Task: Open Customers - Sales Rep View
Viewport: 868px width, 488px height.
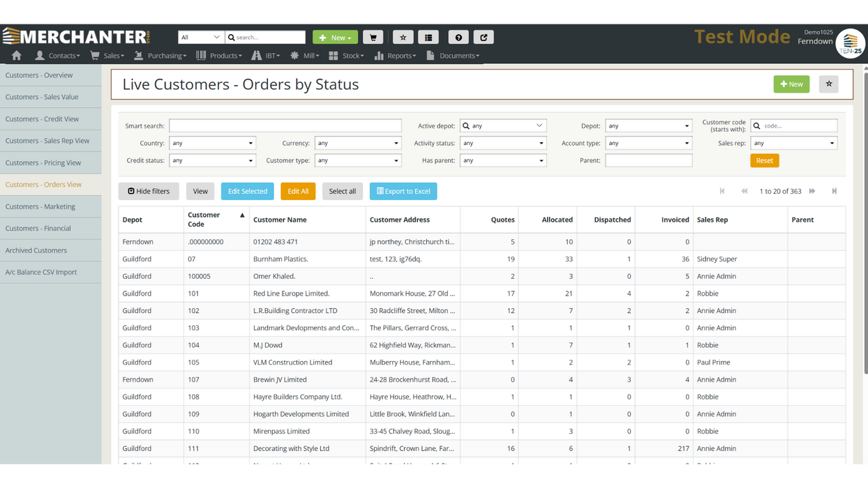Action: click(50, 141)
